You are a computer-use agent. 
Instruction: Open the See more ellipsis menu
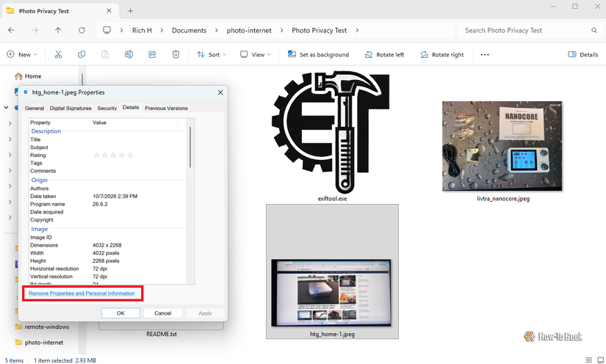(x=485, y=54)
